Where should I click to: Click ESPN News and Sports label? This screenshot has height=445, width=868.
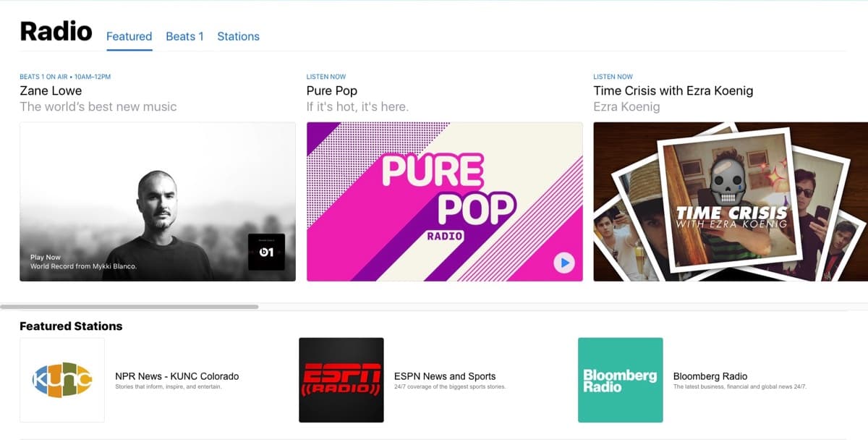point(445,376)
